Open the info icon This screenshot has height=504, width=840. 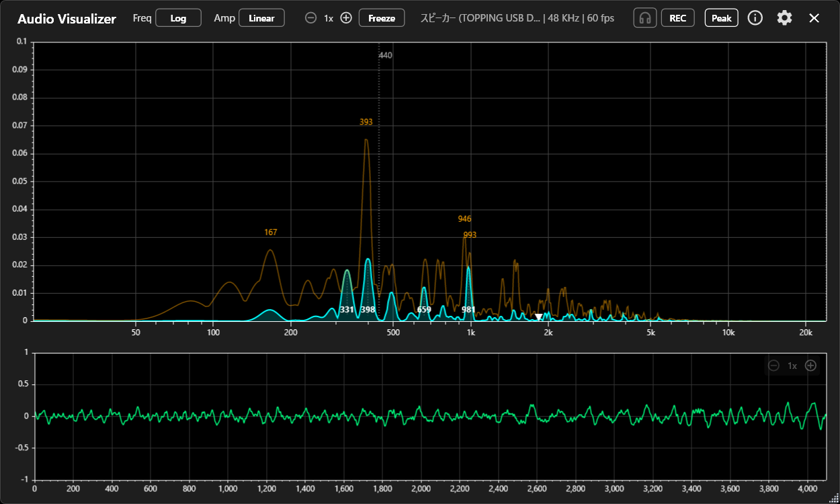755,18
